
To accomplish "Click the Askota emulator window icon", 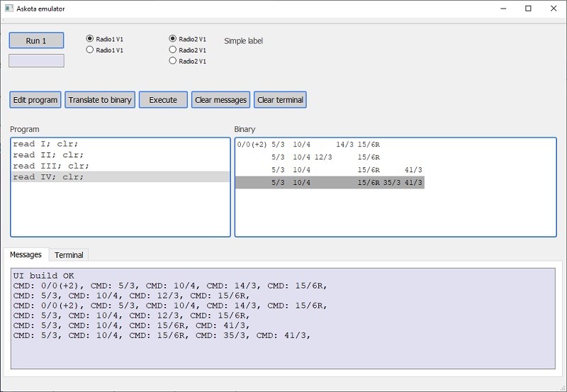I will coord(9,9).
